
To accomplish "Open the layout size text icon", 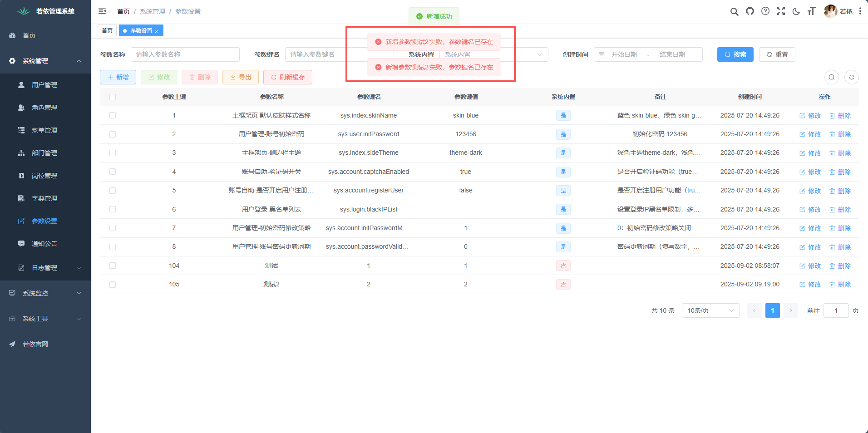I will [812, 11].
